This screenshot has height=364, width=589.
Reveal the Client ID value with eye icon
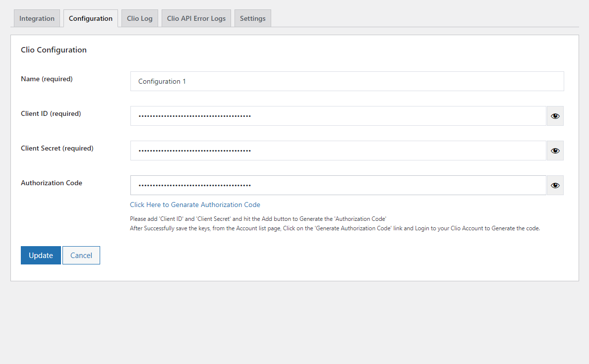click(555, 116)
